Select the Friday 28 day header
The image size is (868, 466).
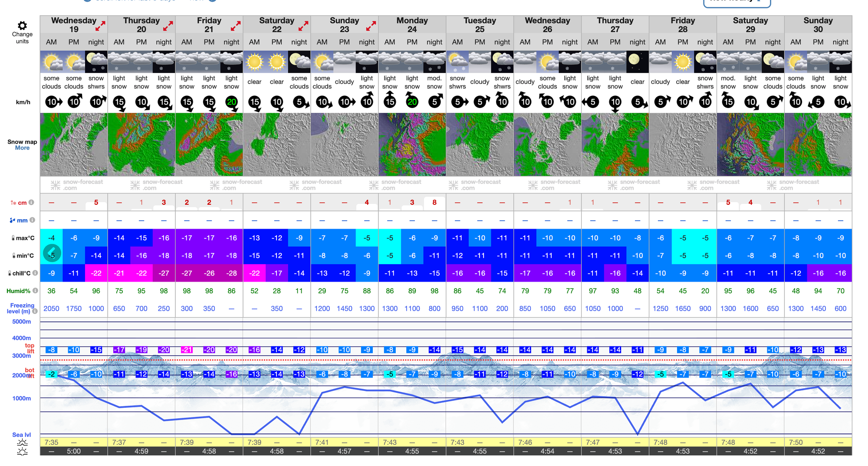pyautogui.click(x=683, y=25)
